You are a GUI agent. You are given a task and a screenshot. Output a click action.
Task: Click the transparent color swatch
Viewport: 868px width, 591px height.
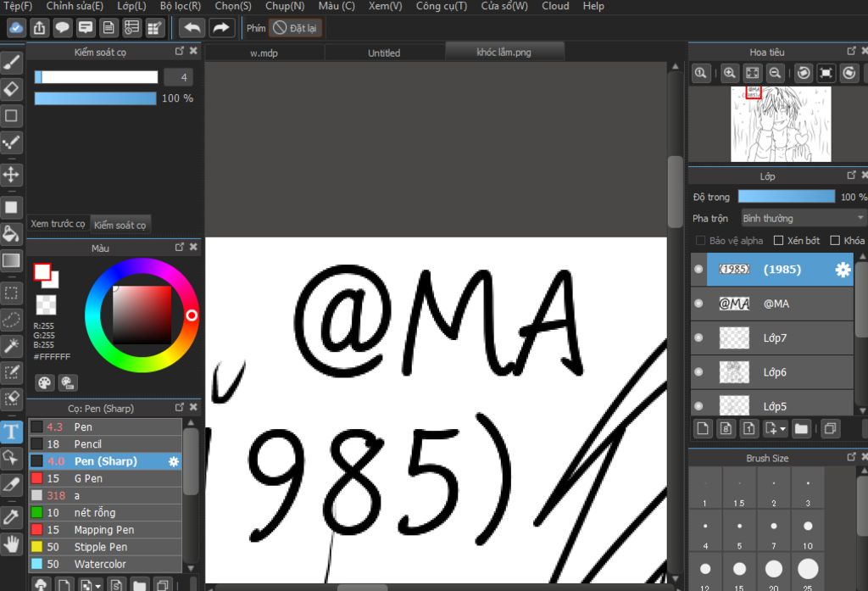click(x=46, y=305)
